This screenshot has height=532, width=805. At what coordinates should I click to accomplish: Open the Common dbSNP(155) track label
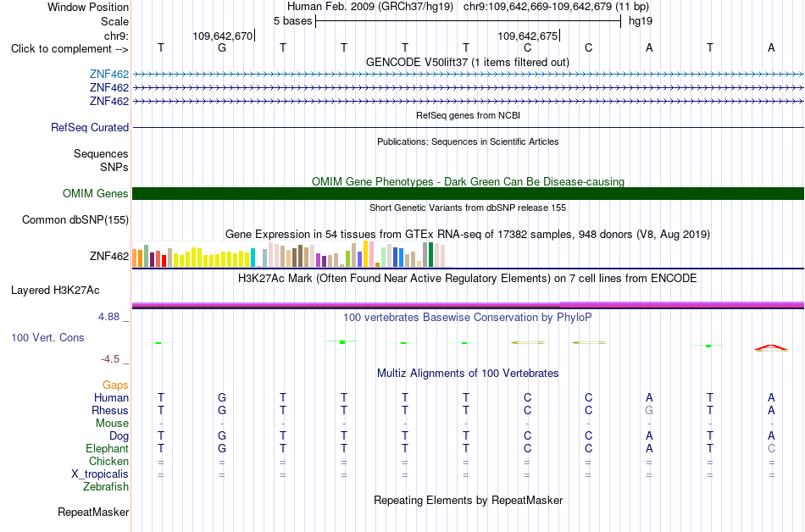[x=75, y=219]
